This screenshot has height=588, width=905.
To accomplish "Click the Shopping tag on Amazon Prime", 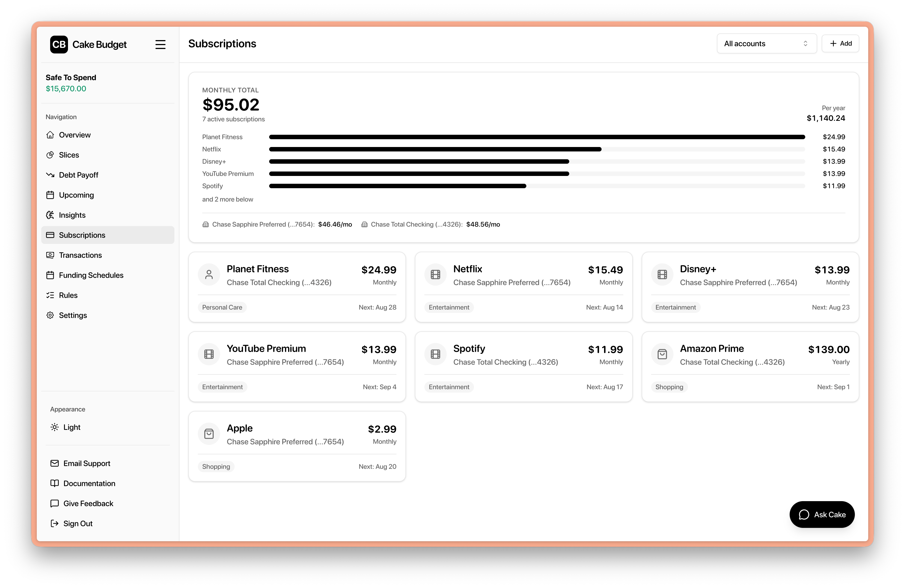I will tap(669, 387).
